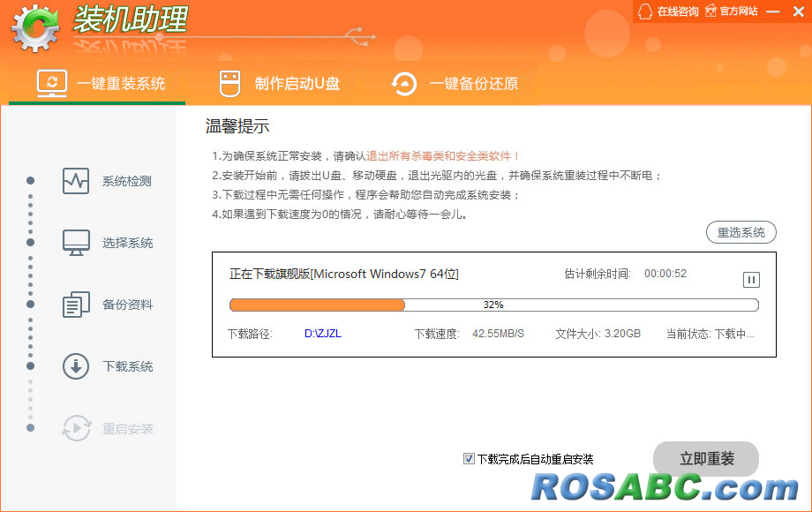Image resolution: width=812 pixels, height=512 pixels.
Task: Click the 温馨提示 heading
Action: pyautogui.click(x=237, y=126)
